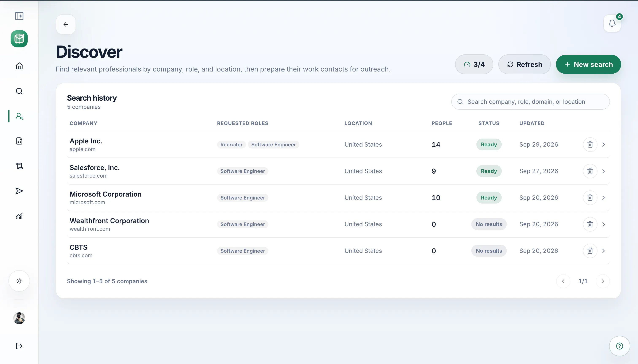Click No results status on Wealthfront row

click(489, 224)
